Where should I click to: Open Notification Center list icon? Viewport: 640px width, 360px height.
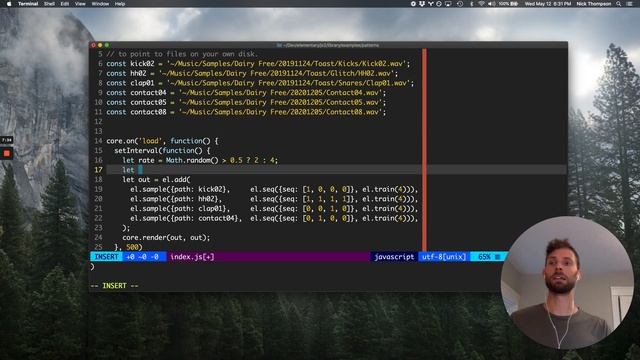coord(629,4)
